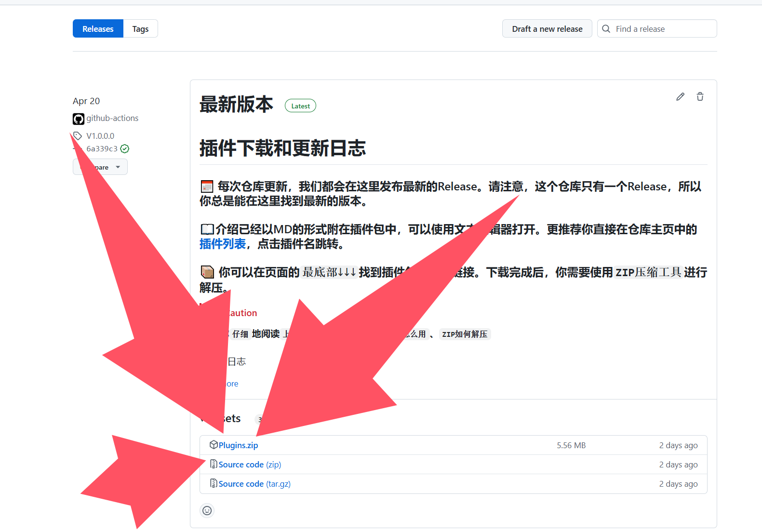The width and height of the screenshot is (762, 532).
Task: Click the zip file icon for Source code (zip)
Action: pos(214,464)
